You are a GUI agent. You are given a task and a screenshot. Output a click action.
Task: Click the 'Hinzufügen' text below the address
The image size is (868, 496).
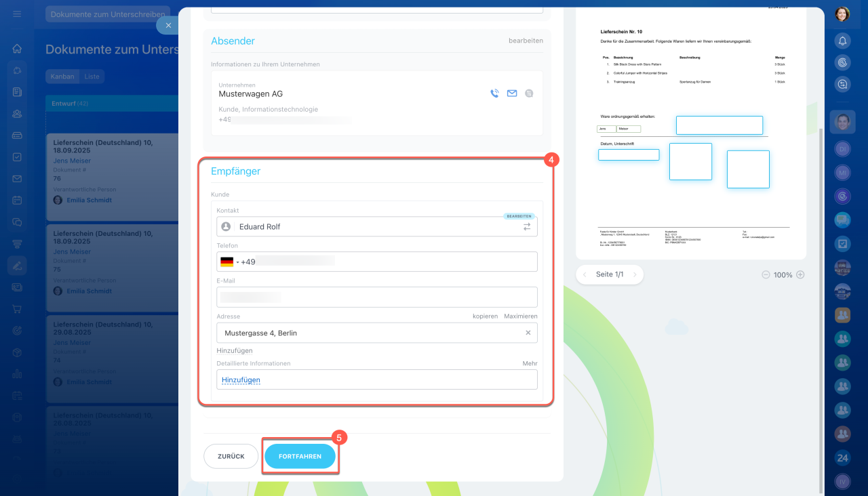pos(235,351)
